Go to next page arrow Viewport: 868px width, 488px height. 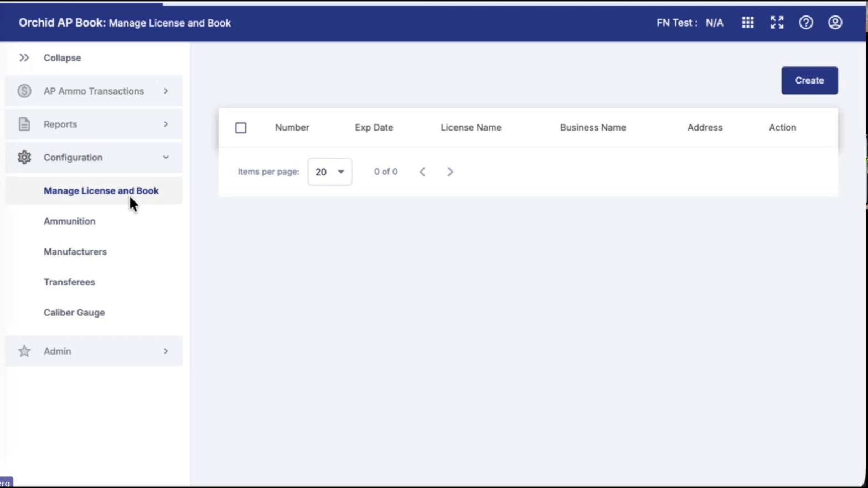pyautogui.click(x=450, y=172)
